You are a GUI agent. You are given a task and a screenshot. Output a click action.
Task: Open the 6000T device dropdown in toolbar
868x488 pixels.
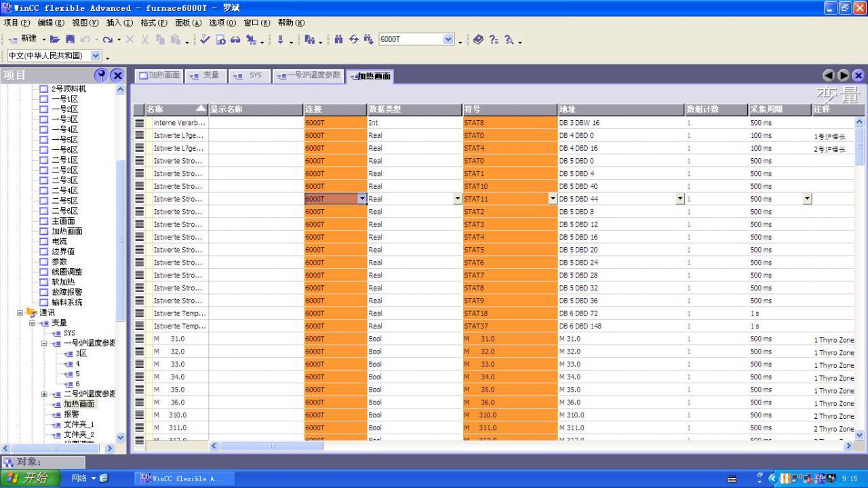point(448,39)
